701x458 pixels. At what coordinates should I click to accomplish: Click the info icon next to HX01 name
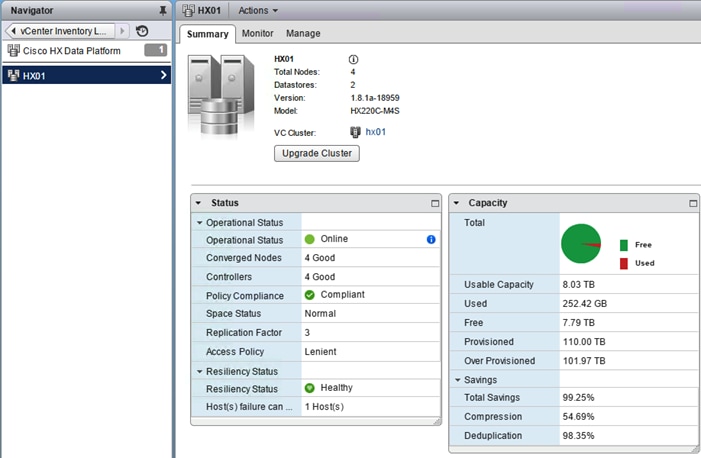[x=353, y=59]
